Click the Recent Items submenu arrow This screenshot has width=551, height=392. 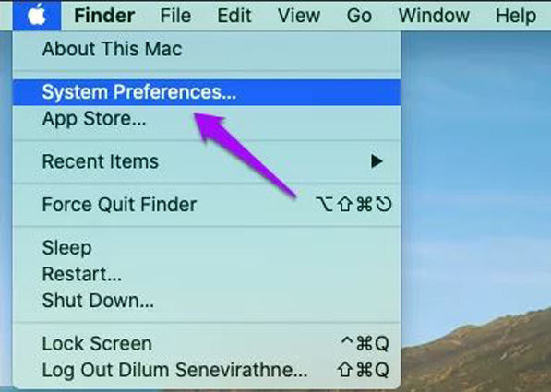coord(377,161)
